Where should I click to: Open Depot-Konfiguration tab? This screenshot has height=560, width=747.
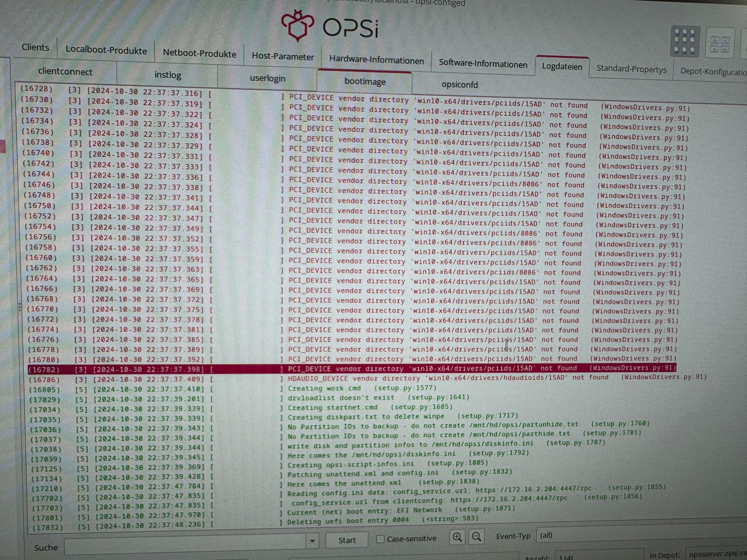pyautogui.click(x=713, y=71)
